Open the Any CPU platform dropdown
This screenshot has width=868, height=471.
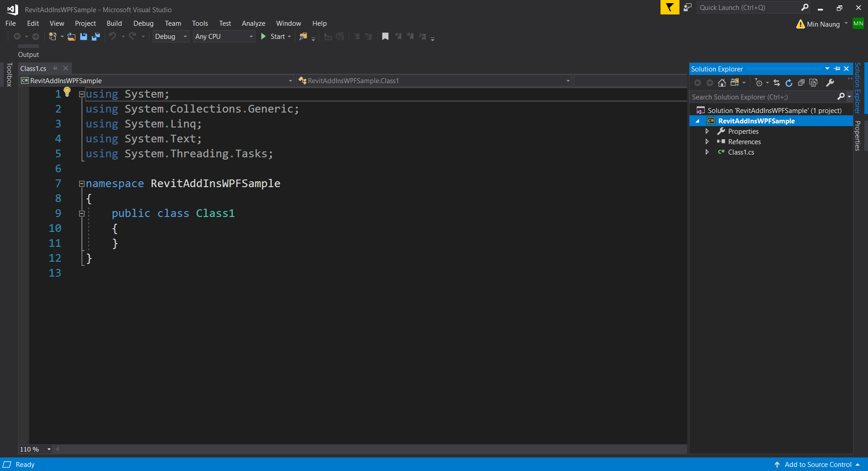coord(224,37)
